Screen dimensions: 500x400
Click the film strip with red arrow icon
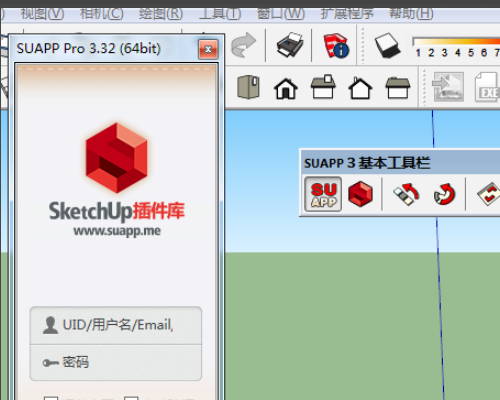pos(406,194)
